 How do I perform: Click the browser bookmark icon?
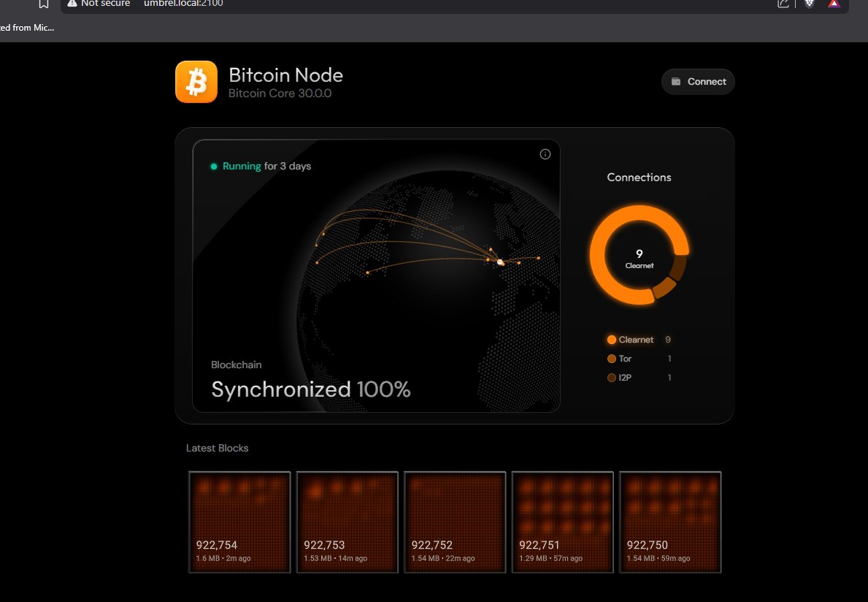tap(44, 4)
